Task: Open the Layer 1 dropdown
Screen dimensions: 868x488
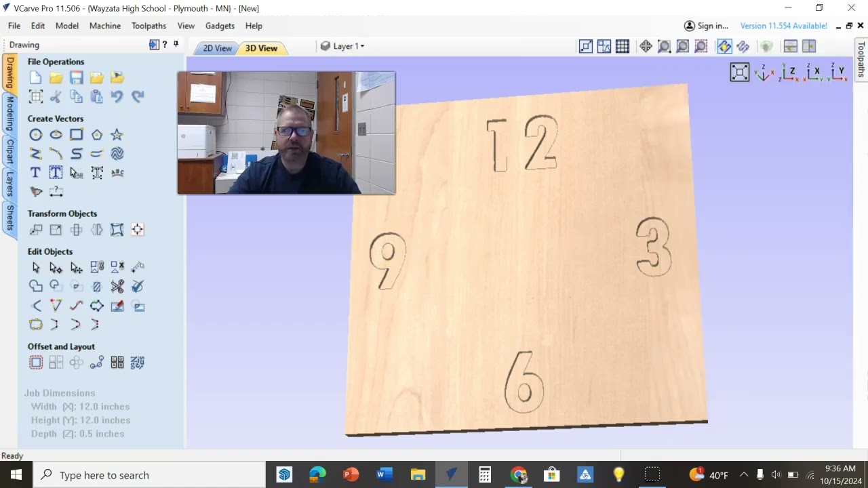Action: (x=342, y=46)
